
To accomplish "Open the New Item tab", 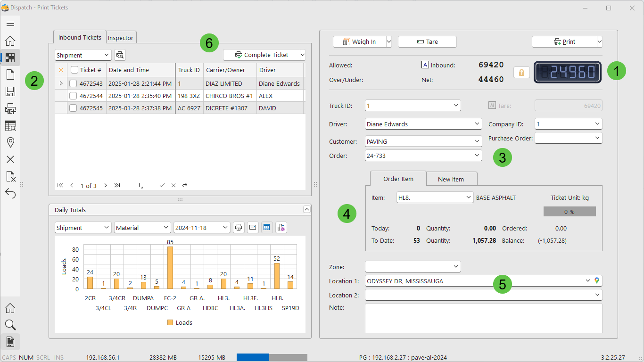I will click(x=451, y=179).
